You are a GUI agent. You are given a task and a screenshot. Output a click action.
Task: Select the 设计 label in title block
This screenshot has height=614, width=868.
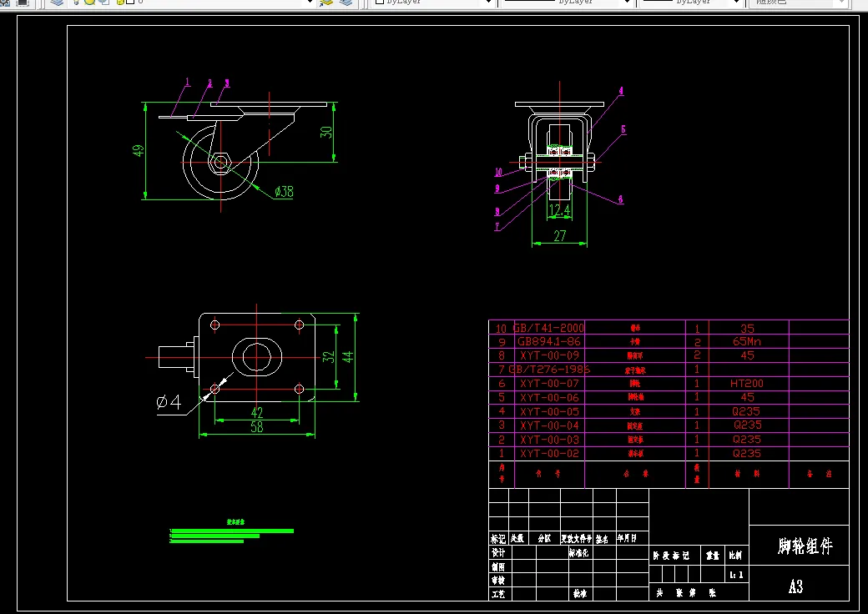coord(498,552)
